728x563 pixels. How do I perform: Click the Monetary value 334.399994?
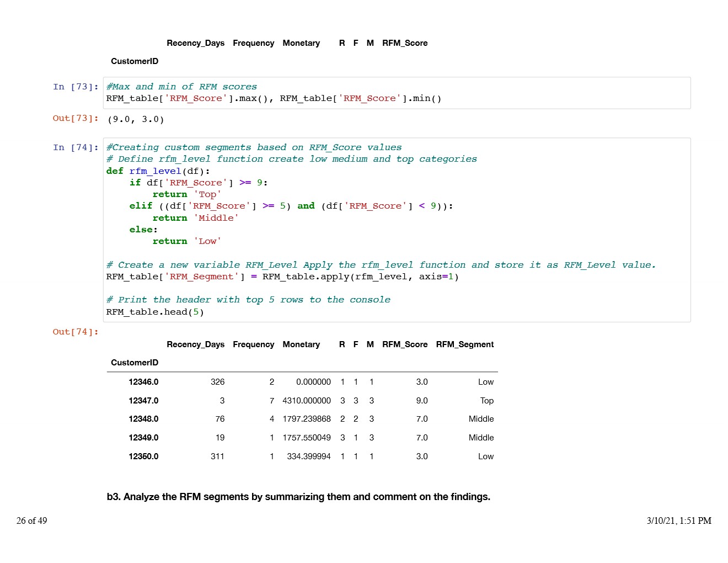tap(309, 456)
